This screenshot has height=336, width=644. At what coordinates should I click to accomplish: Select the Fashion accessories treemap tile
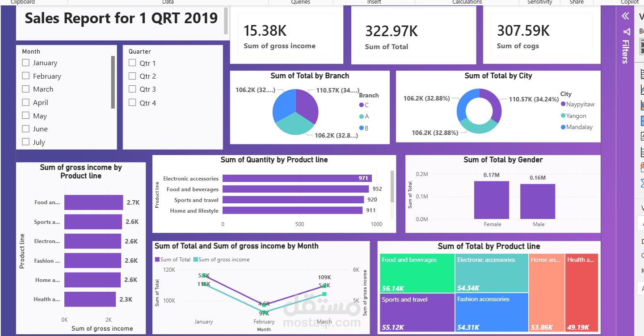[492, 313]
